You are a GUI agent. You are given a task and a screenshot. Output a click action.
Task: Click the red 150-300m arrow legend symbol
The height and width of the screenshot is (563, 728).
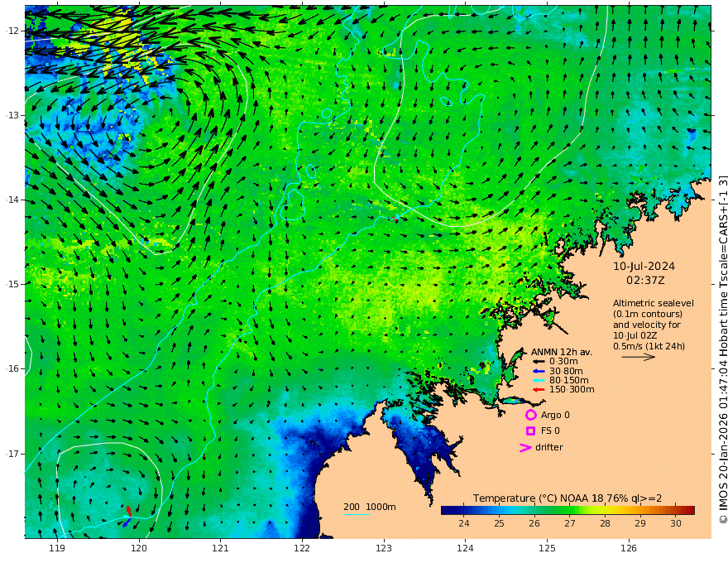539,390
